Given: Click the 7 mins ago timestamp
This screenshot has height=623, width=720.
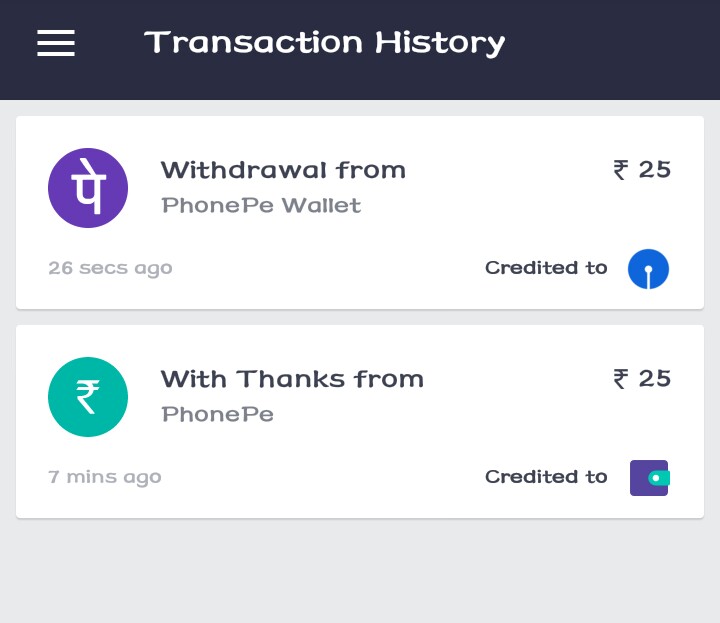Looking at the screenshot, I should [105, 477].
